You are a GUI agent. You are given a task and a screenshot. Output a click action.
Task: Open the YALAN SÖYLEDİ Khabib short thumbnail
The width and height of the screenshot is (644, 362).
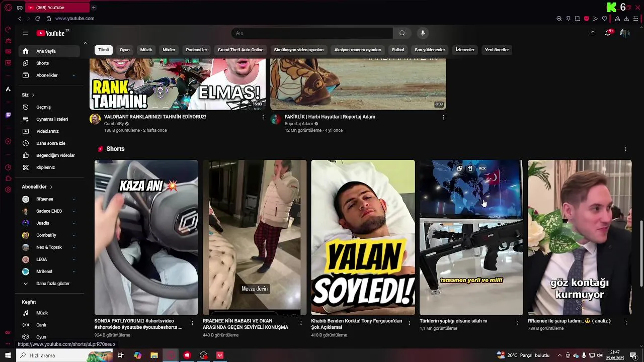tap(363, 237)
